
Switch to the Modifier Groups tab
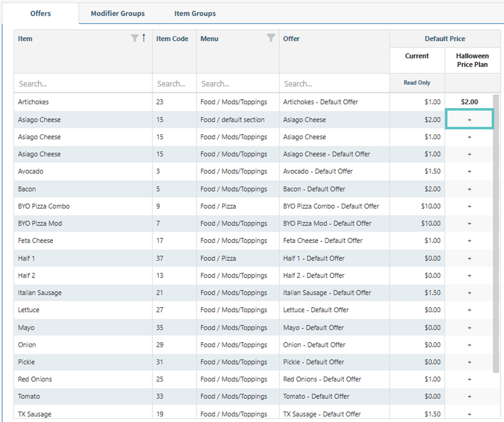coord(118,13)
